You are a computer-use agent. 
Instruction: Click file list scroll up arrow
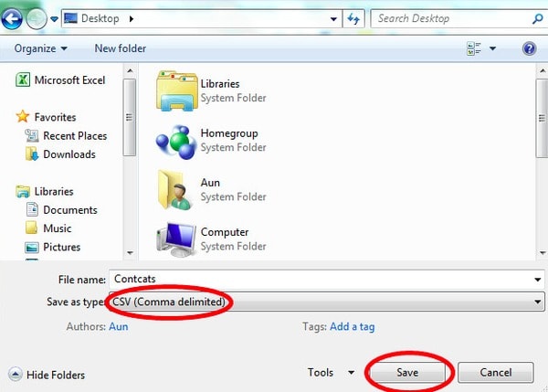click(542, 71)
